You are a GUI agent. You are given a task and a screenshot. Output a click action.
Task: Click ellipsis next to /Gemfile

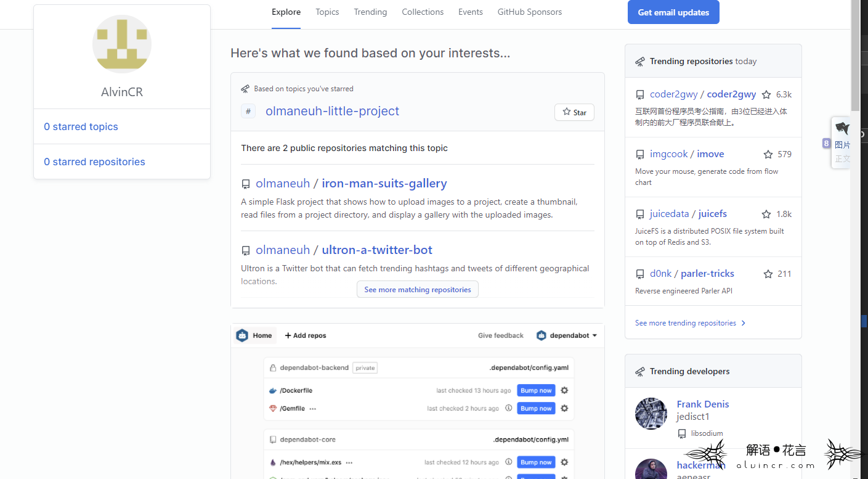click(x=313, y=409)
